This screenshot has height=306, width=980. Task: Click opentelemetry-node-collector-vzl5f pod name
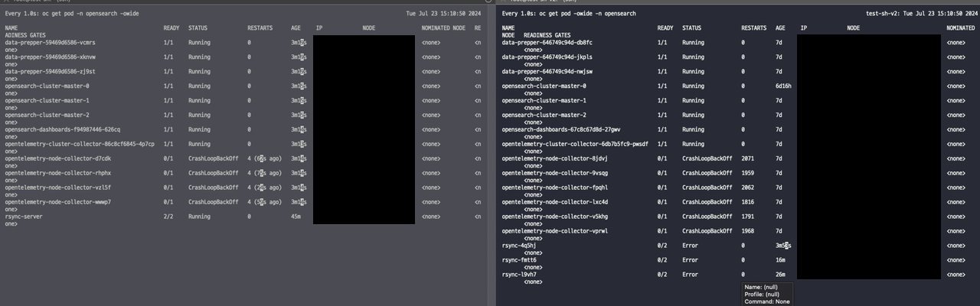click(58, 188)
